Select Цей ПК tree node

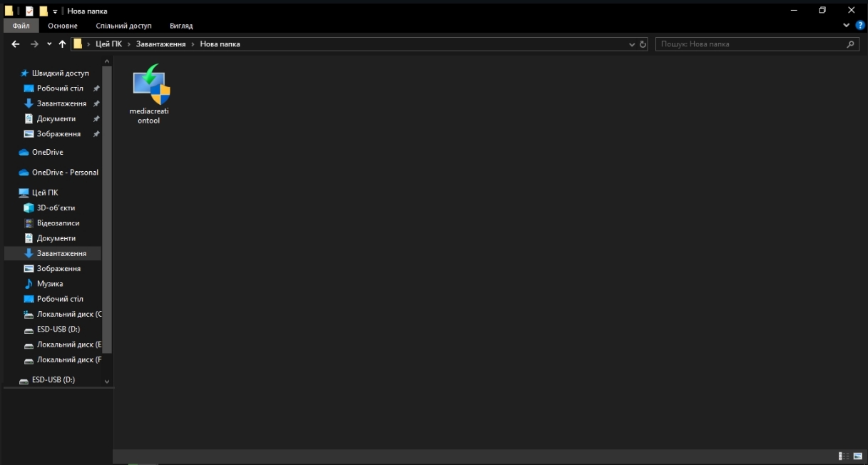coord(39,193)
